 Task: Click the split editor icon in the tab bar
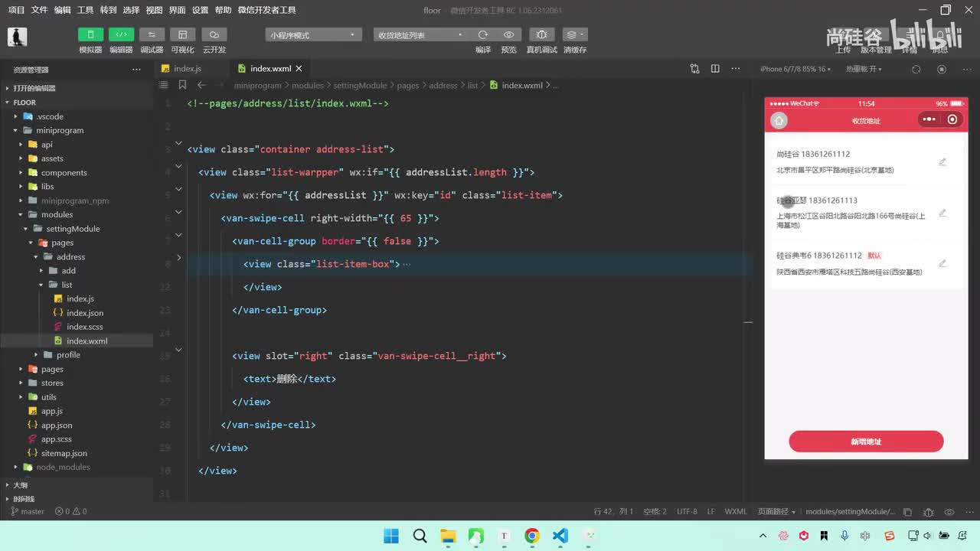[715, 69]
